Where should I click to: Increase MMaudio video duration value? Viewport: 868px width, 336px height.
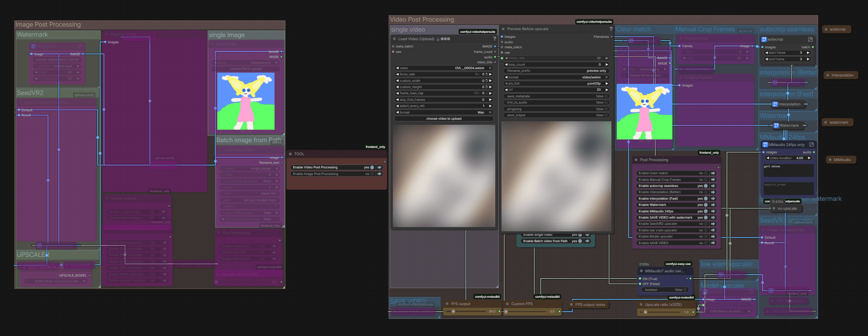(x=809, y=158)
